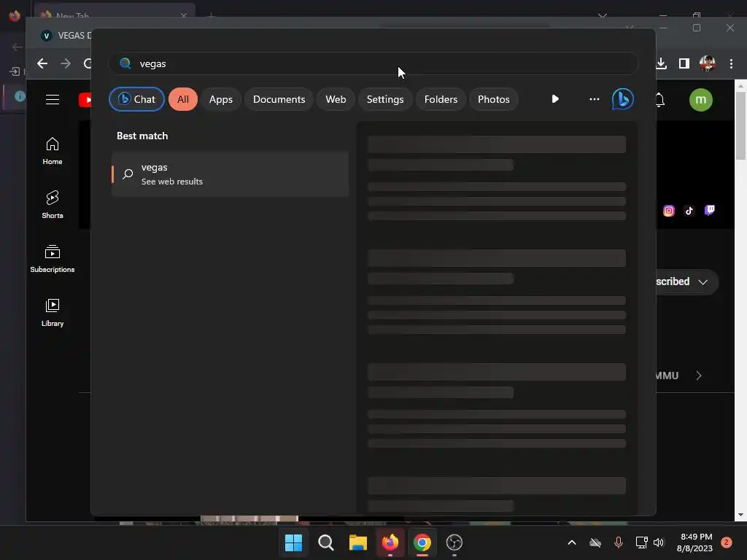Open the vegas See web results match
The height and width of the screenshot is (560, 747).
pyautogui.click(x=230, y=174)
